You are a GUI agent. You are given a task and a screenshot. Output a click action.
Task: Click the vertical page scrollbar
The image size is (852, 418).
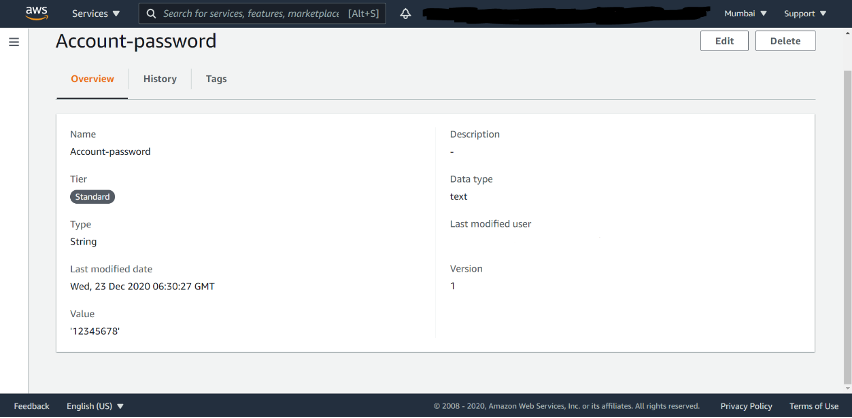846,200
